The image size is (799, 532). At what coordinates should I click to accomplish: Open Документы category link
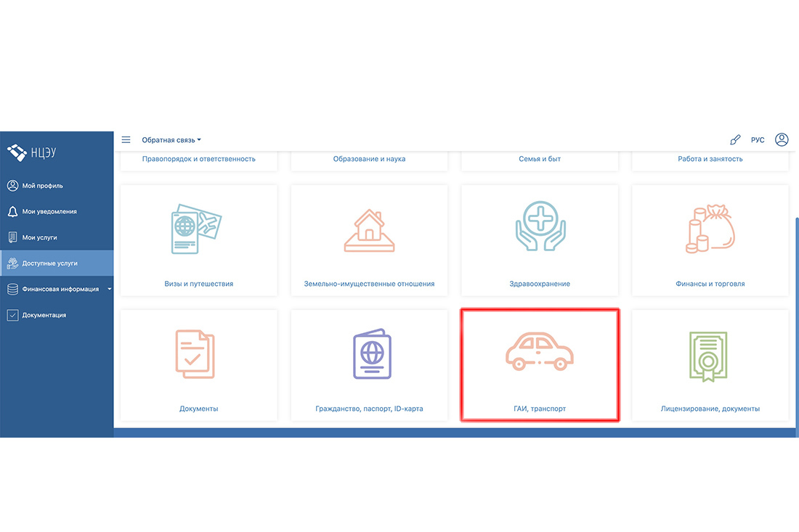click(x=199, y=409)
